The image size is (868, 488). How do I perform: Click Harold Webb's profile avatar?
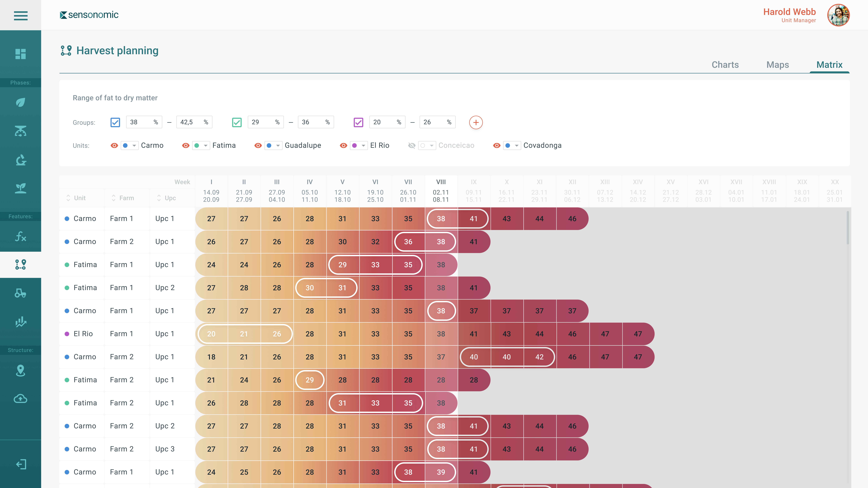point(838,15)
